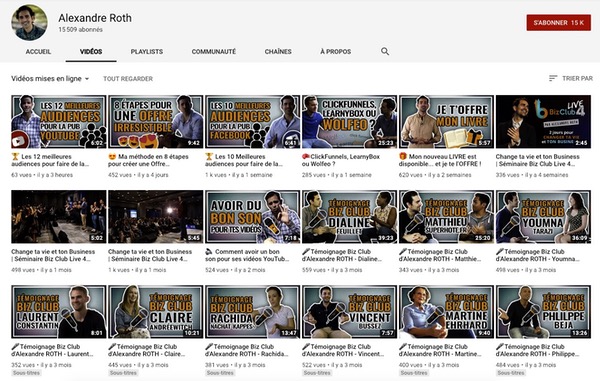
Task: Open the Chaînes tab
Action: 278,51
